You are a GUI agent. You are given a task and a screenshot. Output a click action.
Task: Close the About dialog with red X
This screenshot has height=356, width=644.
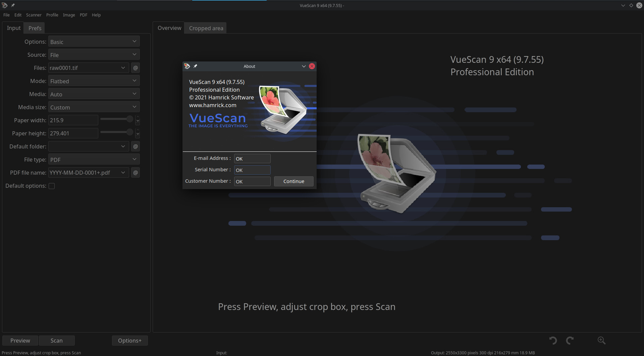click(x=312, y=66)
